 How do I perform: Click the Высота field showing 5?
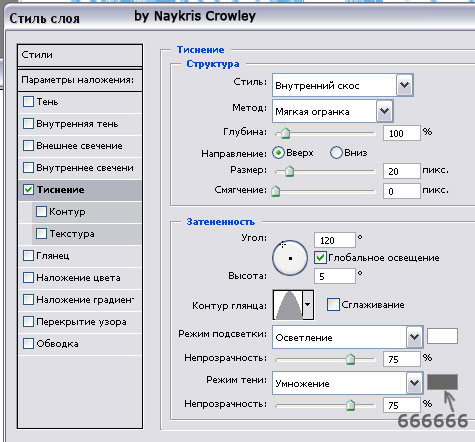[335, 276]
